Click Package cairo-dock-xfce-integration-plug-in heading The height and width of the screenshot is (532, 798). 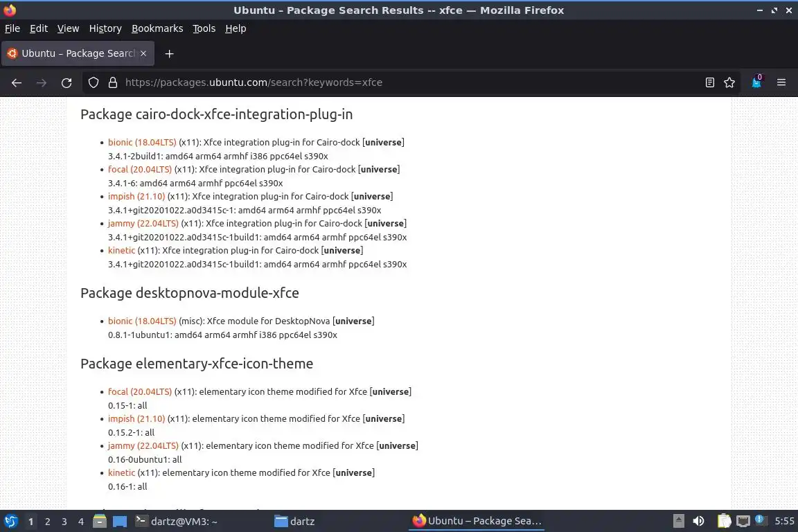[x=216, y=114]
